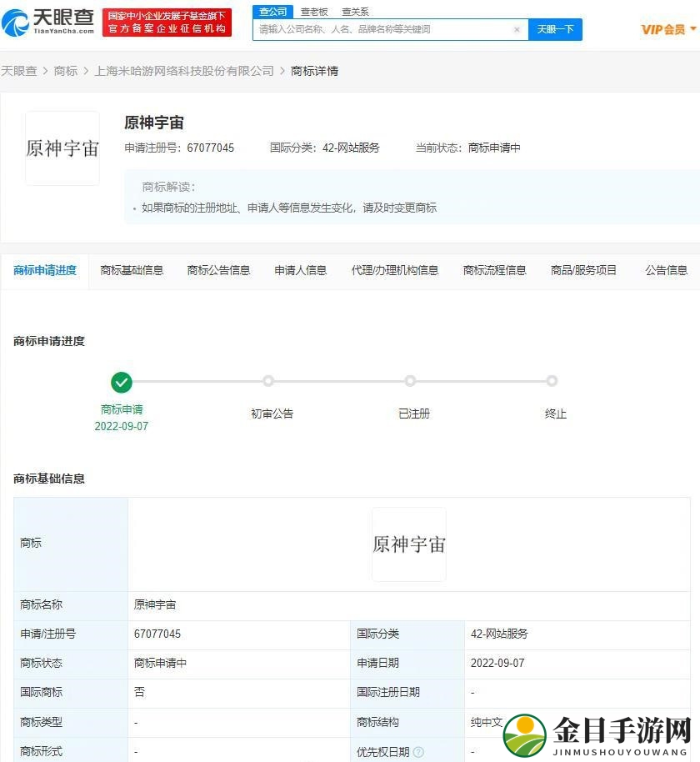Click table cell 67077045
The image size is (700, 762).
[x=157, y=634]
